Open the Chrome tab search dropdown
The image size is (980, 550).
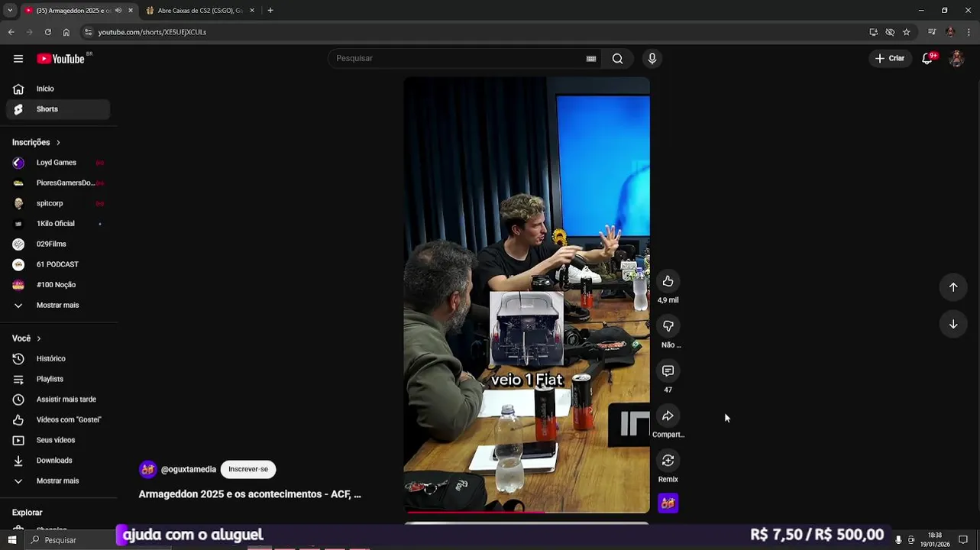click(x=10, y=11)
